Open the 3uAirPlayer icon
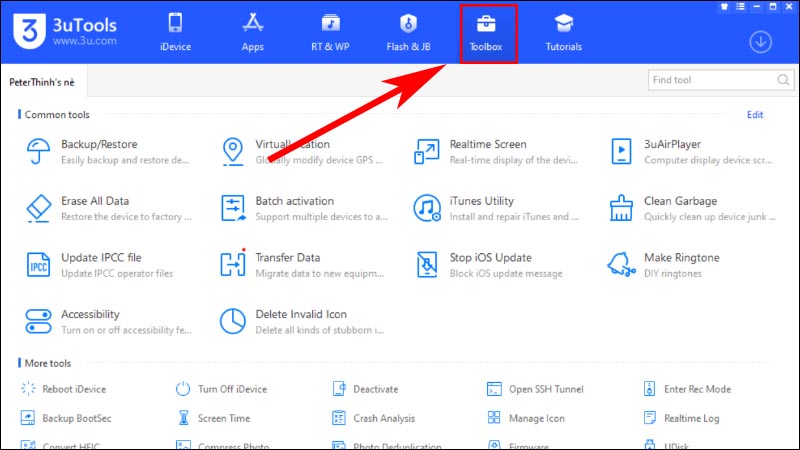This screenshot has width=800, height=450. click(x=621, y=152)
